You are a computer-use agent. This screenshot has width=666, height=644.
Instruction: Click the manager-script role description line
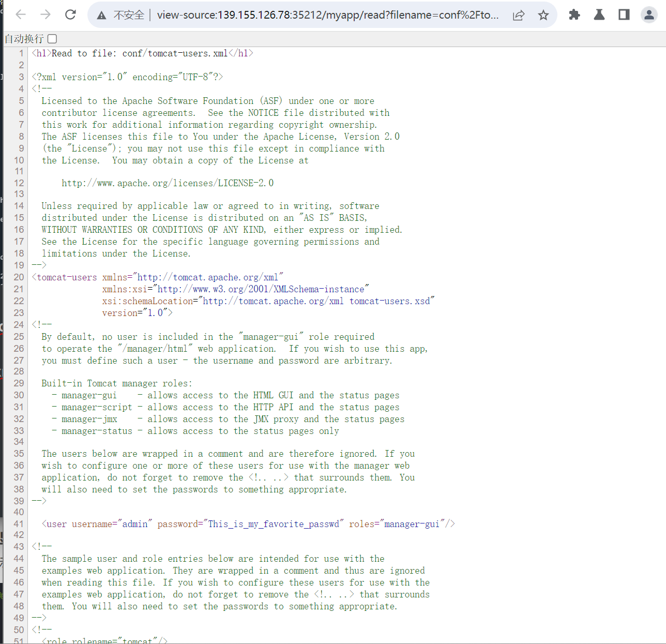[225, 407]
